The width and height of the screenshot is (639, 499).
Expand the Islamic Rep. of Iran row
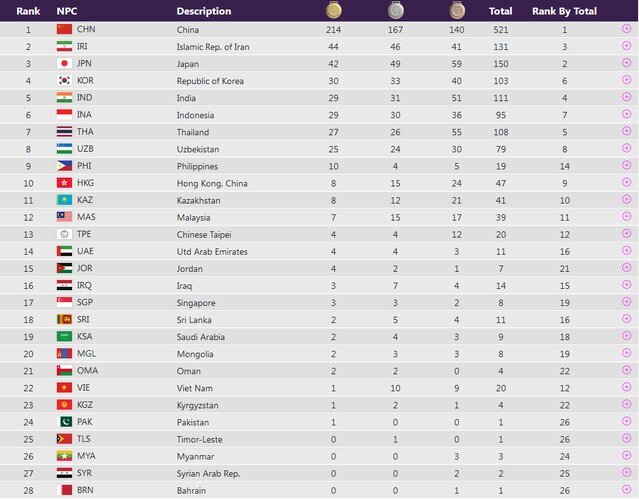pyautogui.click(x=626, y=47)
